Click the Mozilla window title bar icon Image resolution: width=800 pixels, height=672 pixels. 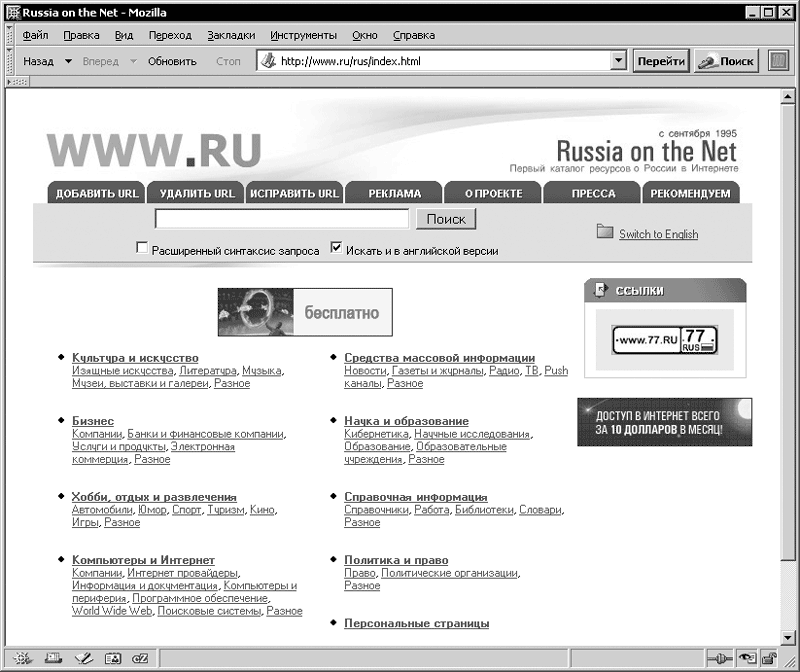(x=13, y=12)
